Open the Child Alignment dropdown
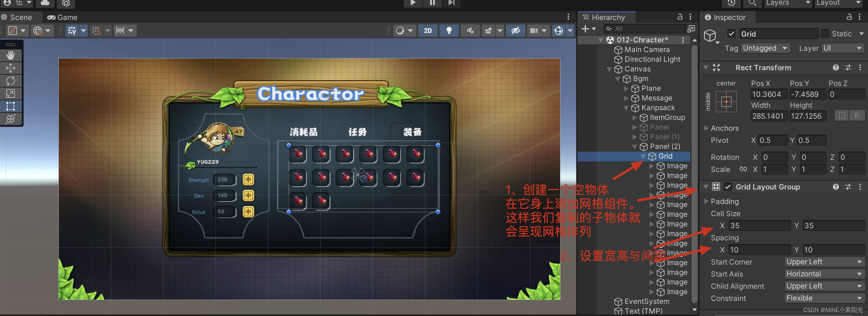Image resolution: width=868 pixels, height=316 pixels. pyautogui.click(x=824, y=286)
